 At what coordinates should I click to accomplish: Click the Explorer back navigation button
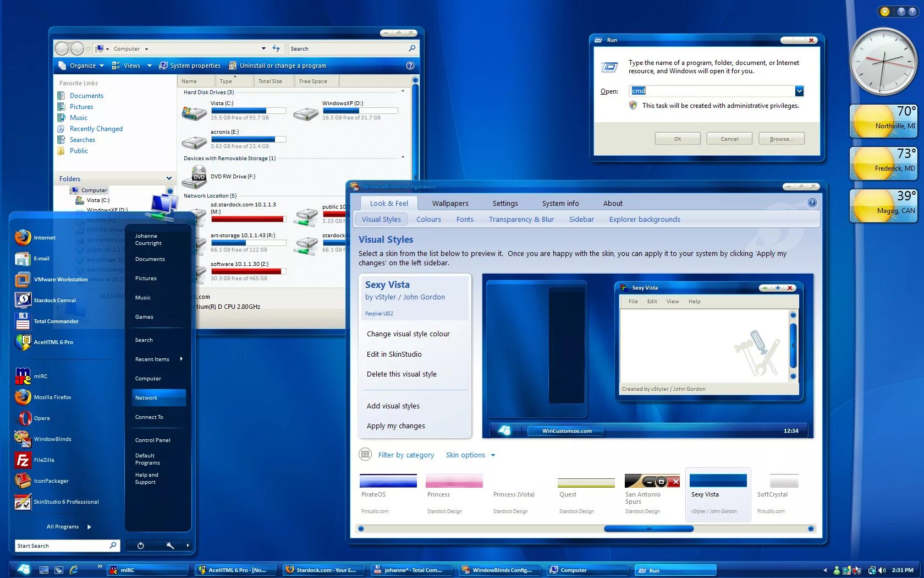point(62,48)
